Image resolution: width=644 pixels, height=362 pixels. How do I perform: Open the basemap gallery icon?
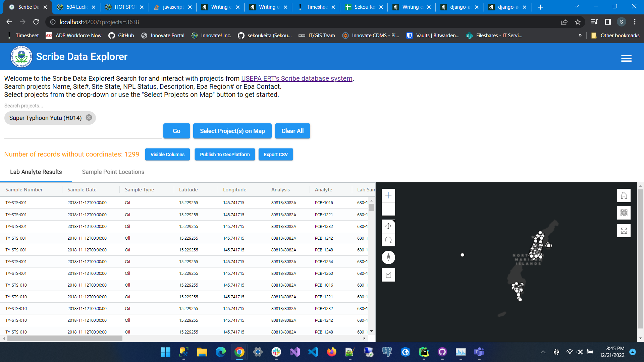point(624,213)
